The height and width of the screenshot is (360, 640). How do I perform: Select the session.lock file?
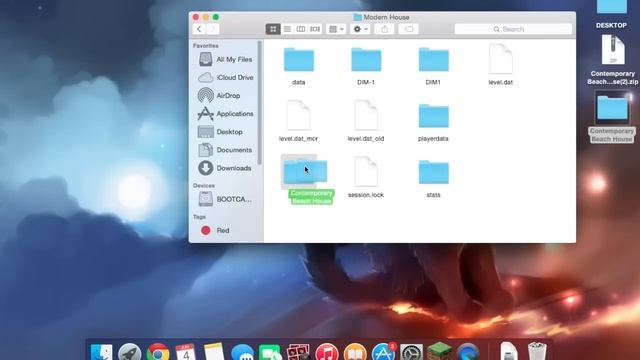pyautogui.click(x=366, y=172)
